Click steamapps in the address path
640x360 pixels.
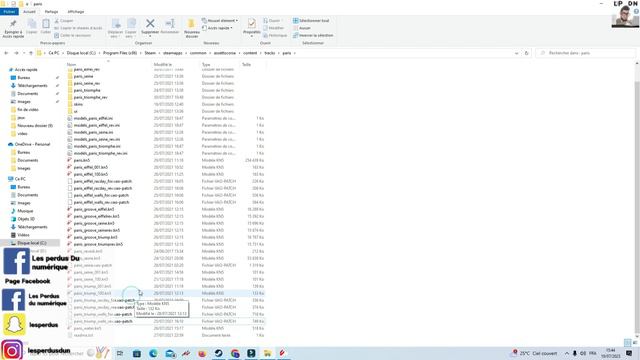point(173,53)
